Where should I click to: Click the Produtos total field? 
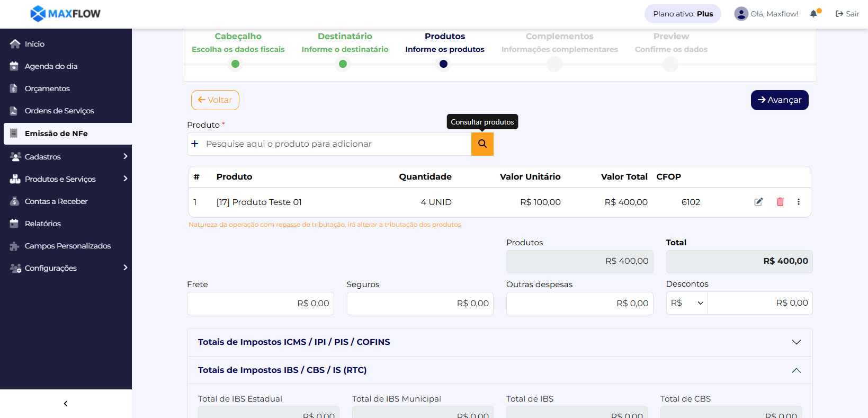click(580, 262)
